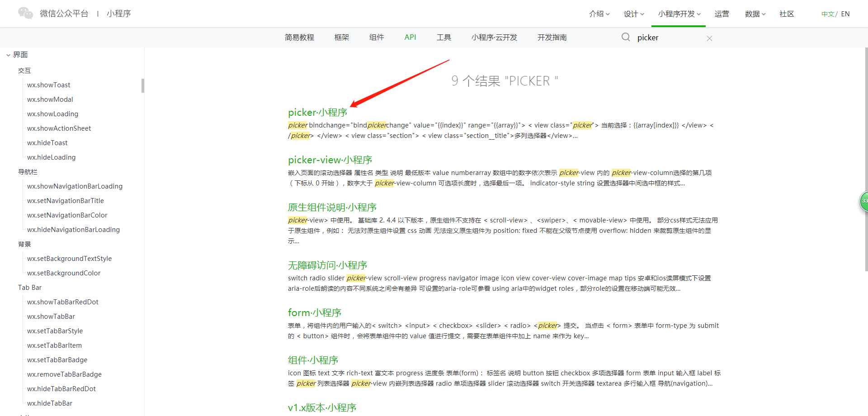868x416 pixels.
Task: Click the search magnifier icon
Action: [626, 37]
